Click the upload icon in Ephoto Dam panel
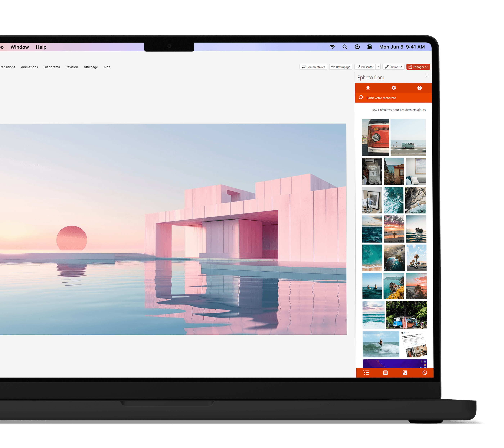Viewport: 504px width, 448px height. [368, 88]
